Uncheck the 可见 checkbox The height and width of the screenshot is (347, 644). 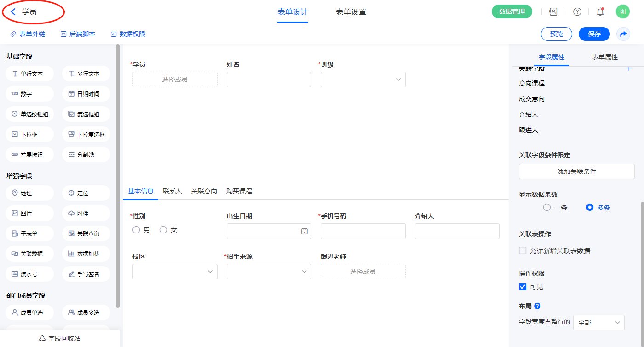(523, 287)
